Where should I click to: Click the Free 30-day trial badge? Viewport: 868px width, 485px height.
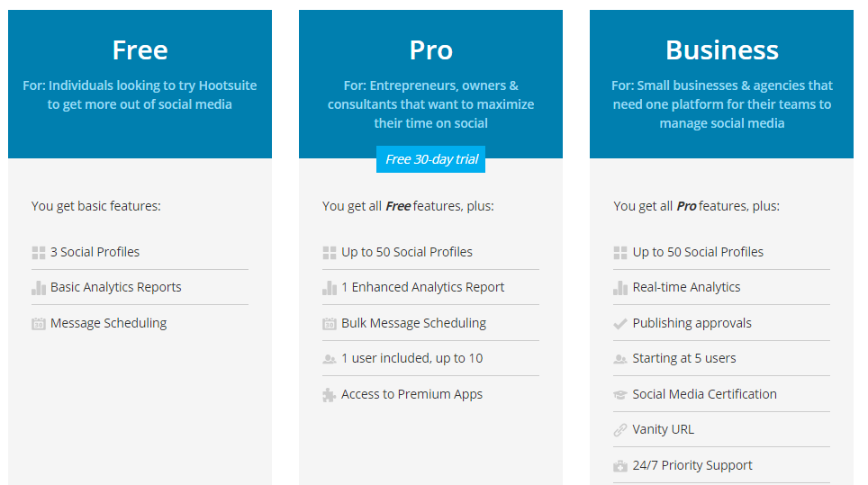(x=430, y=159)
